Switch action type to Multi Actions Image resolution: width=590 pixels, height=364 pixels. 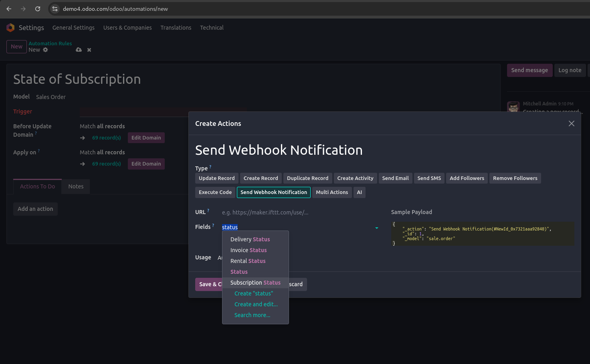click(331, 192)
